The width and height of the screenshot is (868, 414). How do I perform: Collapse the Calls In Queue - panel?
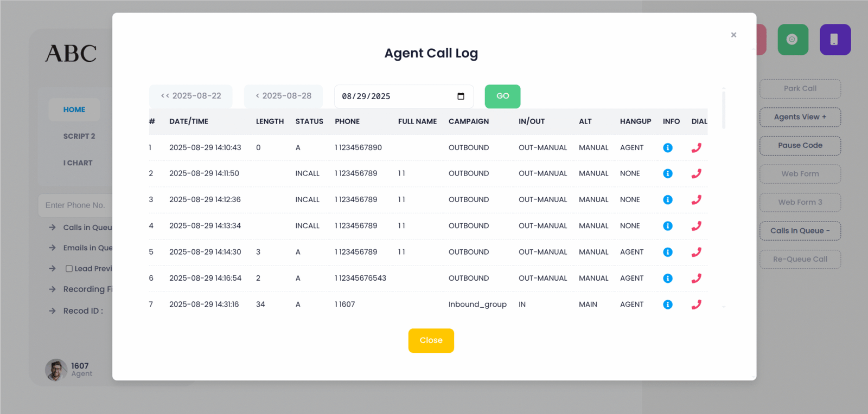click(800, 231)
